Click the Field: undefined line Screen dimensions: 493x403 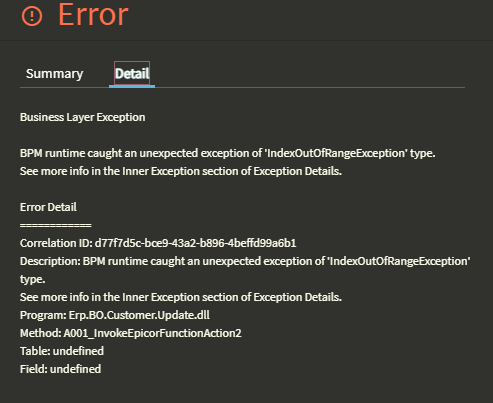click(60, 369)
